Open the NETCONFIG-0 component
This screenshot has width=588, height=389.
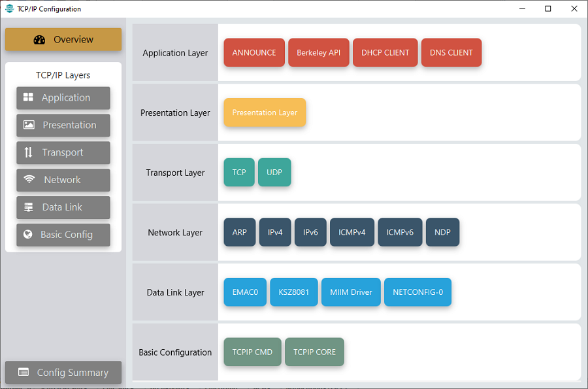[417, 292]
